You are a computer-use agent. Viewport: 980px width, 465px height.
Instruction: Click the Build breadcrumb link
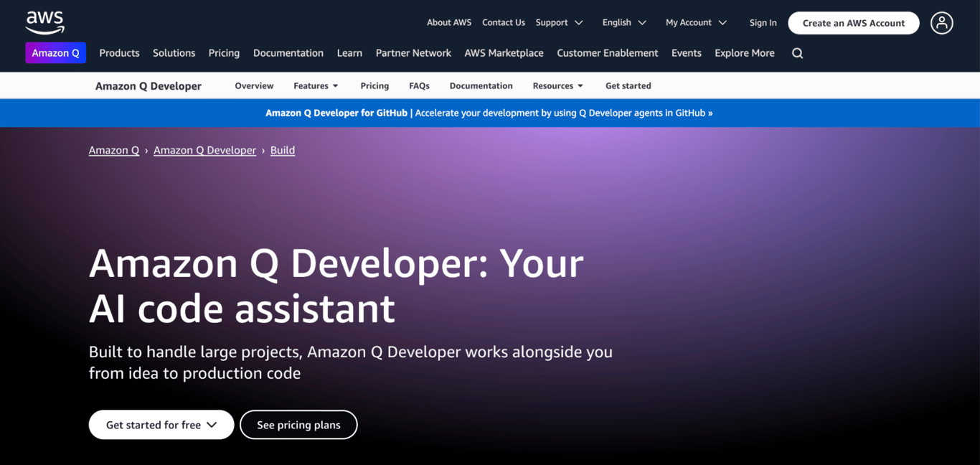[x=282, y=150]
